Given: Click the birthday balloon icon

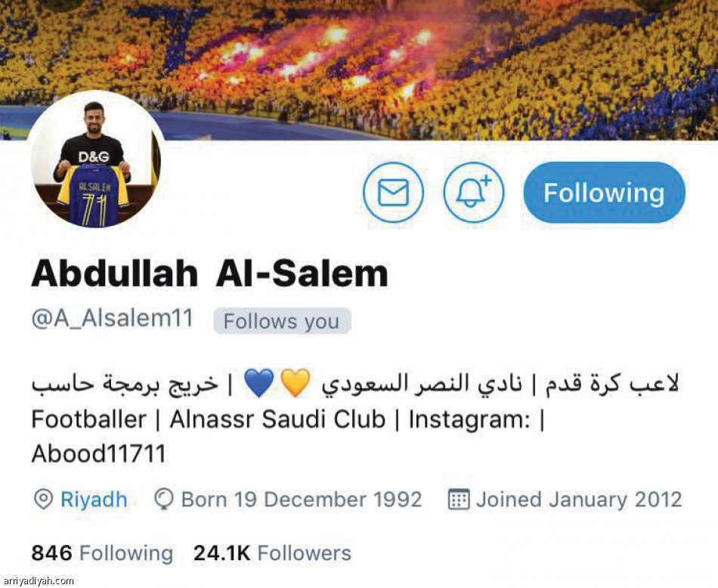Looking at the screenshot, I should click(x=163, y=499).
